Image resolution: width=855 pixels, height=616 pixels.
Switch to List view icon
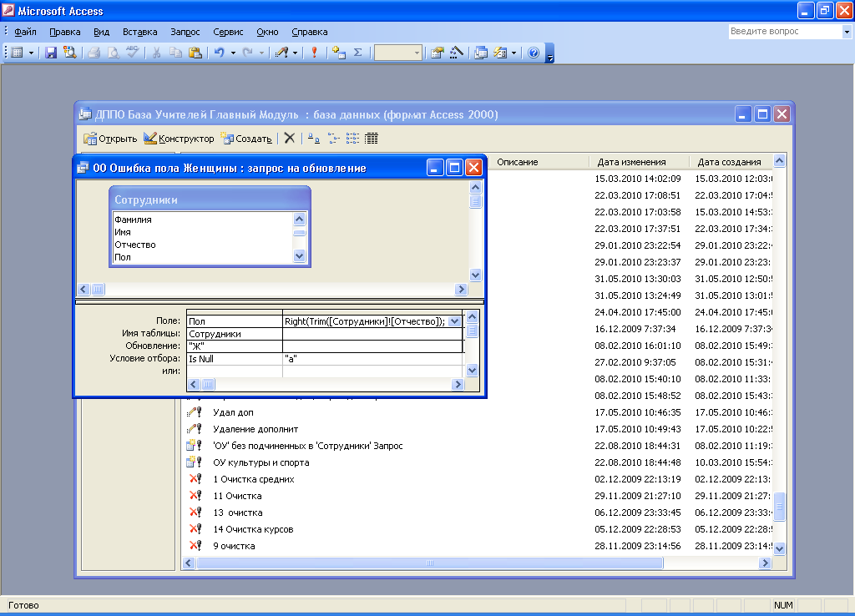tap(353, 139)
